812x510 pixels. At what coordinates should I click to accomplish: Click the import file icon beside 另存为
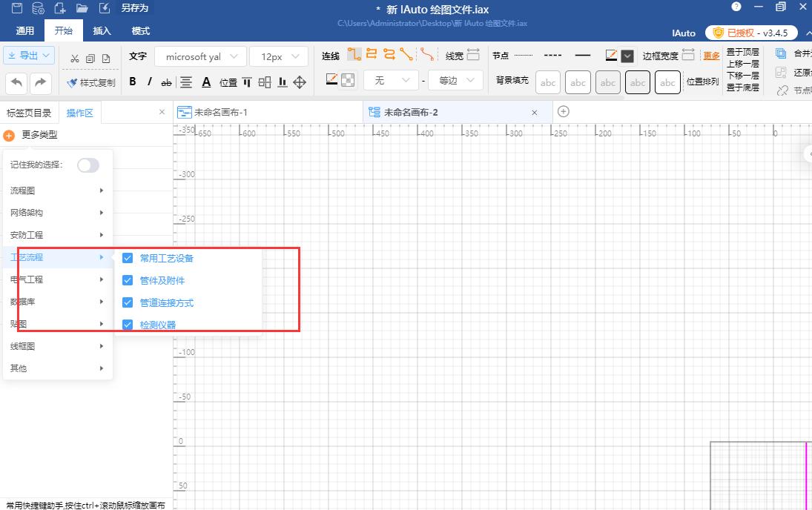(104, 7)
